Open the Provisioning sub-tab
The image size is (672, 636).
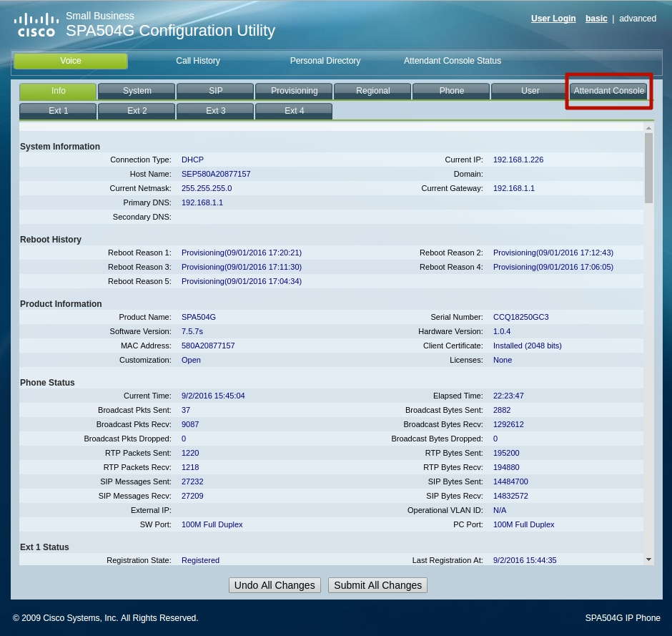coord(294,91)
